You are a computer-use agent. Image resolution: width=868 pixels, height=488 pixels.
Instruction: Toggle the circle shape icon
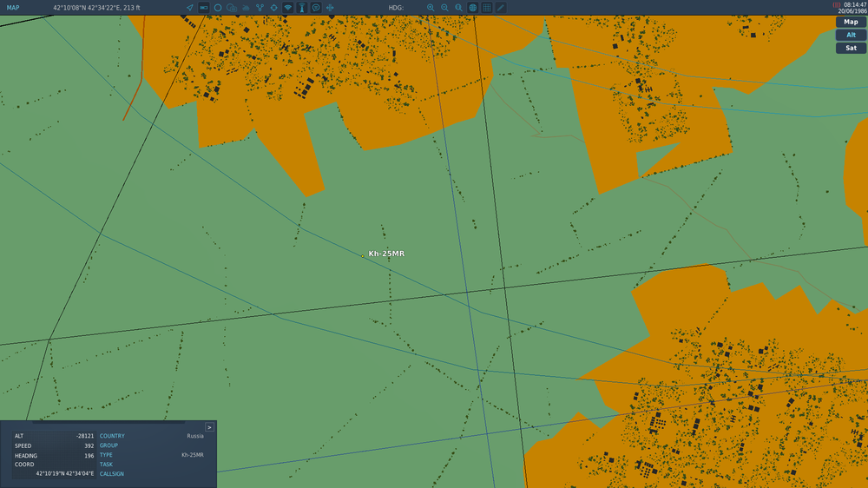pos(218,8)
